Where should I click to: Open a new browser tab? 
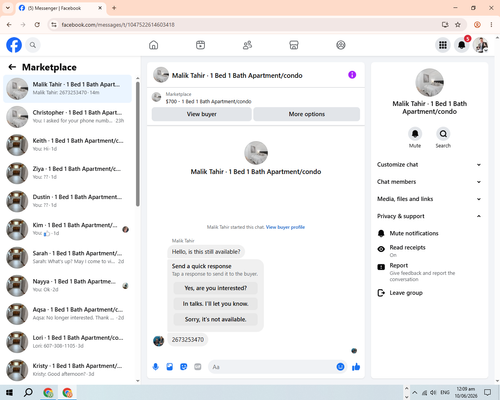pos(114,8)
